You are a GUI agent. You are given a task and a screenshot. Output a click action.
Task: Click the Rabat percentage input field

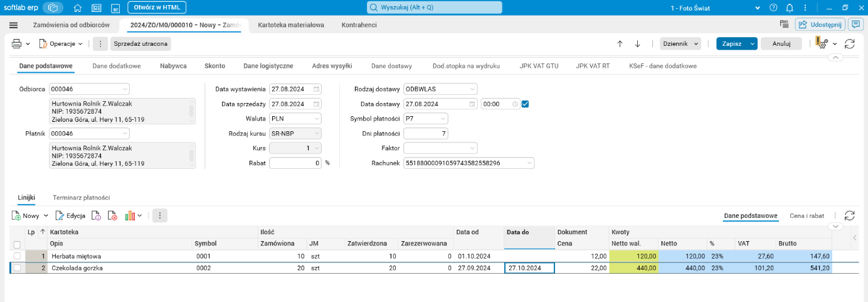pos(295,163)
